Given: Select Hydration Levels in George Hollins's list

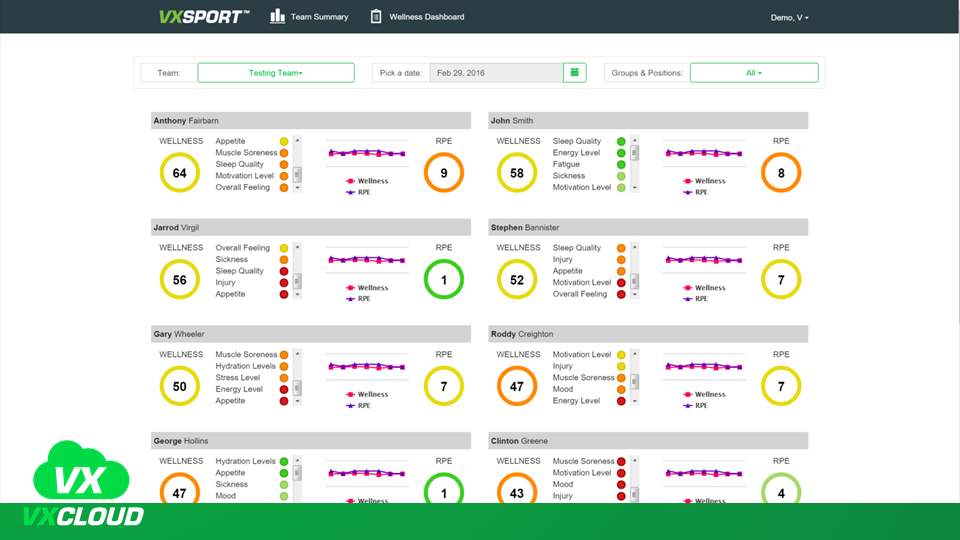Looking at the screenshot, I should coord(245,461).
